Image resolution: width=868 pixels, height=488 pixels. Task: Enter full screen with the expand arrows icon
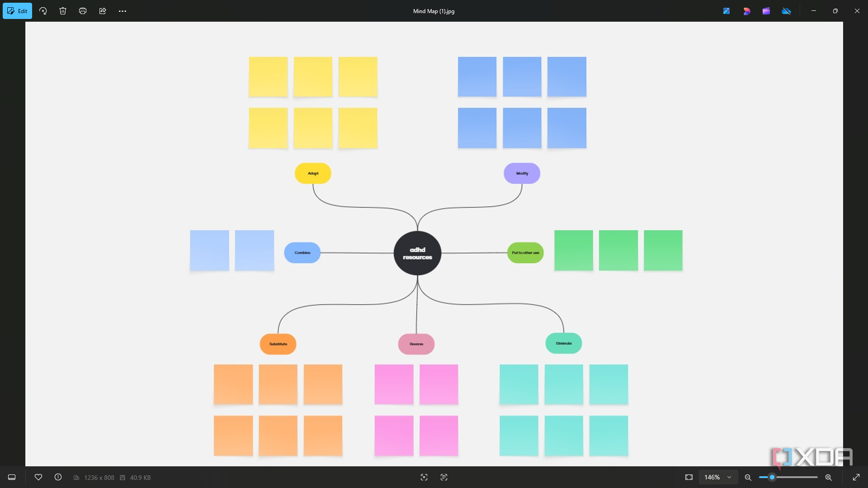click(856, 477)
